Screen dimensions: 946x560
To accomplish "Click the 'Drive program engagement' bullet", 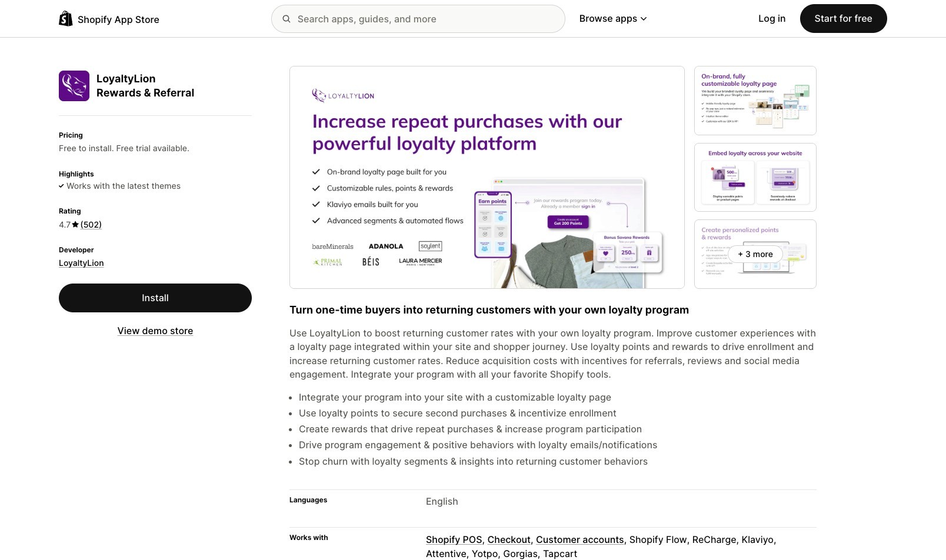I will 478,445.
